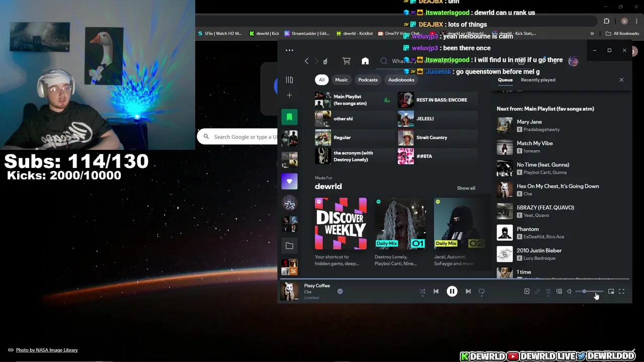Viewport: 644px width, 362px height.
Task: Open the folder item in library sidebar
Action: (x=289, y=246)
